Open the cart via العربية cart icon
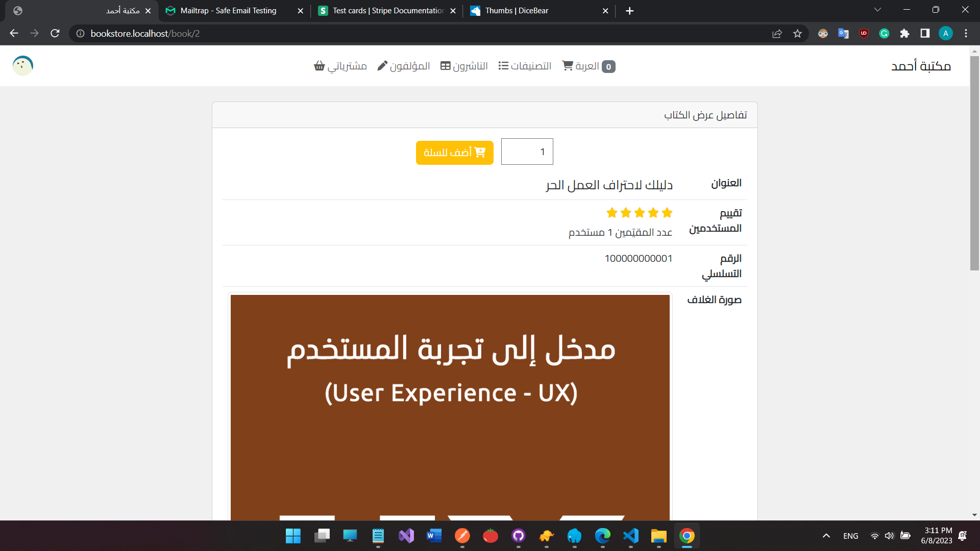The width and height of the screenshot is (980, 551). (x=568, y=65)
